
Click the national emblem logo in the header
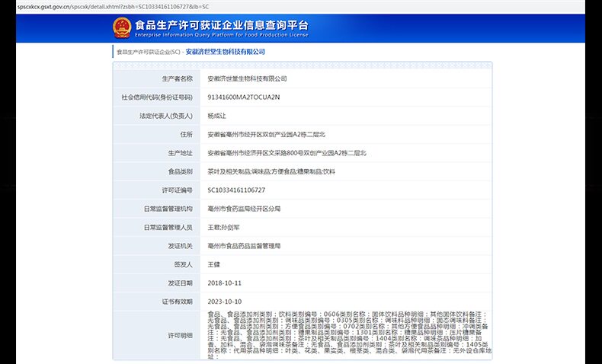pos(122,28)
